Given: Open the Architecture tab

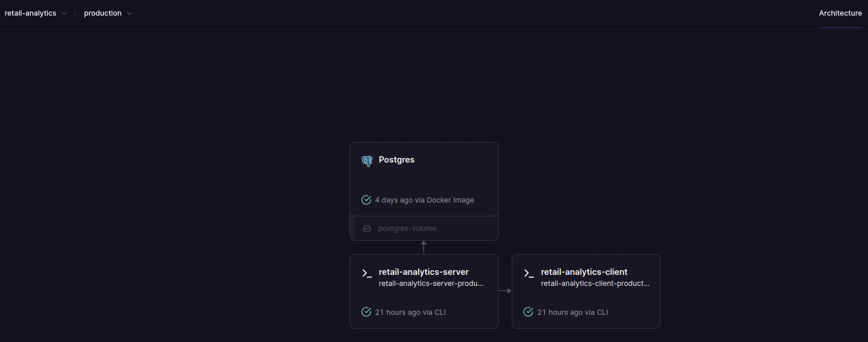Looking at the screenshot, I should [840, 13].
